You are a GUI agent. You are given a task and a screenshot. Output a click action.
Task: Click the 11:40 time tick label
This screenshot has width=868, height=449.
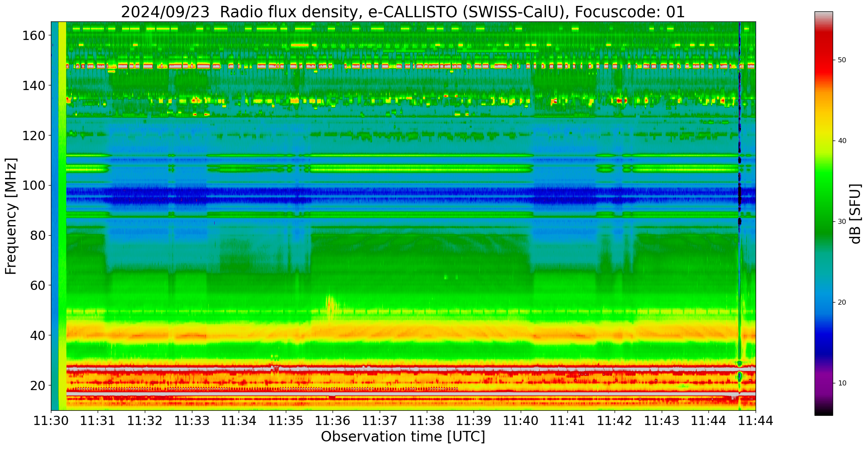click(521, 421)
